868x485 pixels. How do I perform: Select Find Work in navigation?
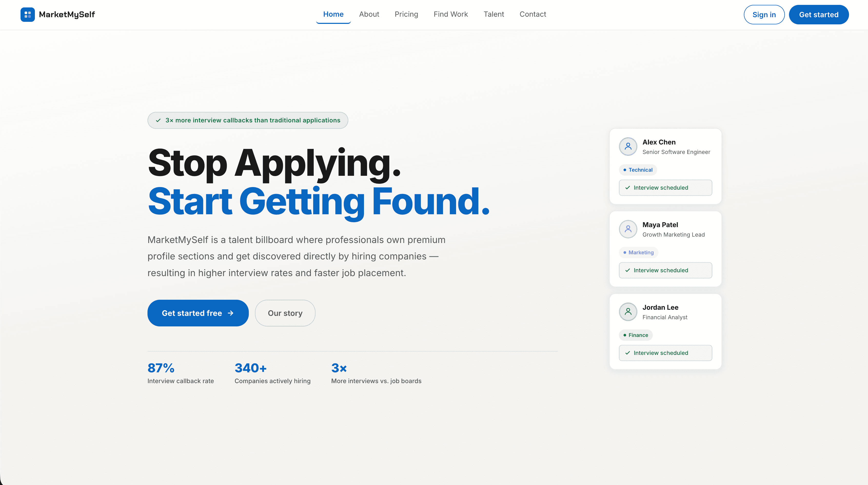pos(450,14)
